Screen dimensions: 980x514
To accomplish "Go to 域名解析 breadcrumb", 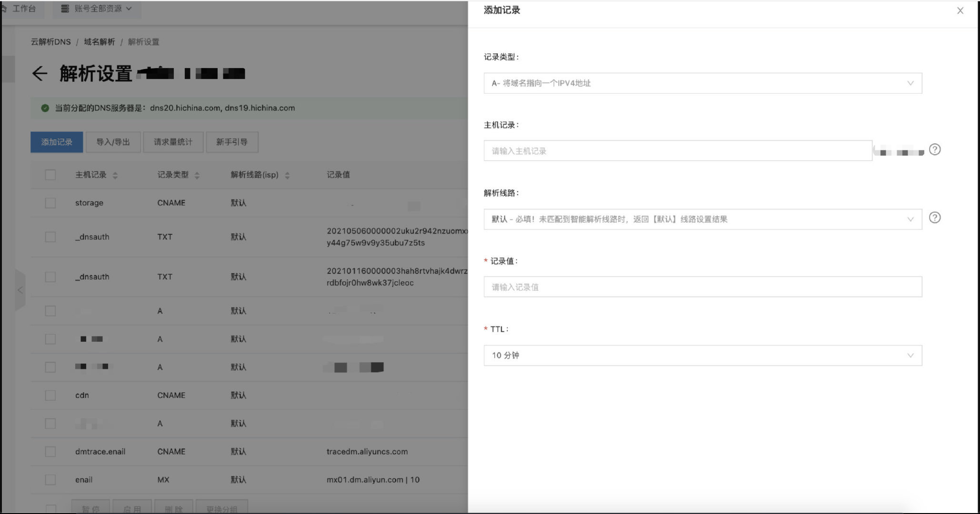I will tap(100, 42).
